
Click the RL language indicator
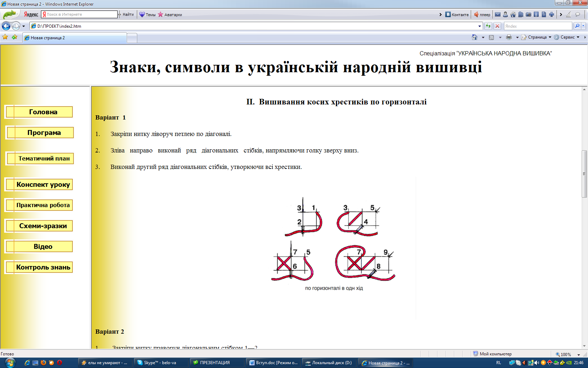(498, 363)
